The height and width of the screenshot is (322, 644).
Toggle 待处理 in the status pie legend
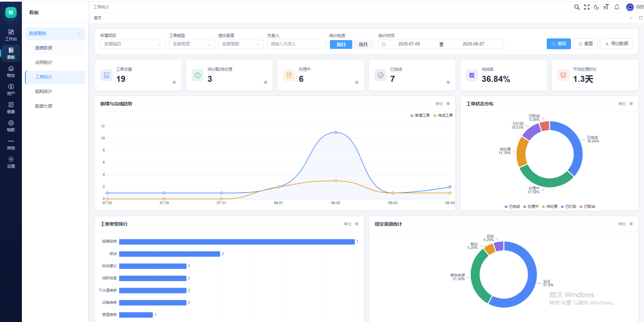pyautogui.click(x=550, y=206)
